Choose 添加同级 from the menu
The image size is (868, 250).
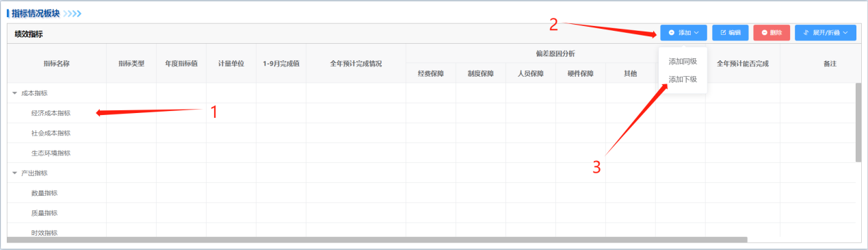682,62
